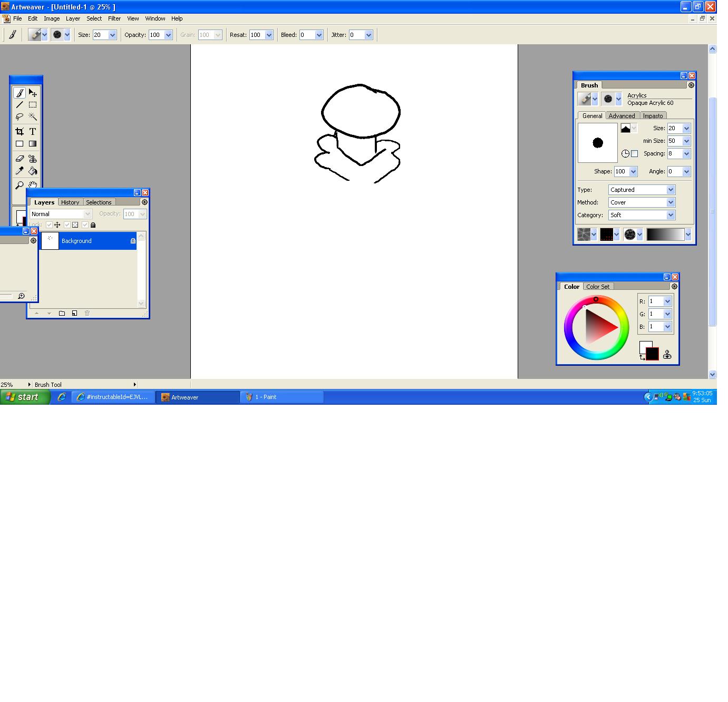This screenshot has height=702, width=728.
Task: Select the Hand pan tool
Action: (33, 184)
